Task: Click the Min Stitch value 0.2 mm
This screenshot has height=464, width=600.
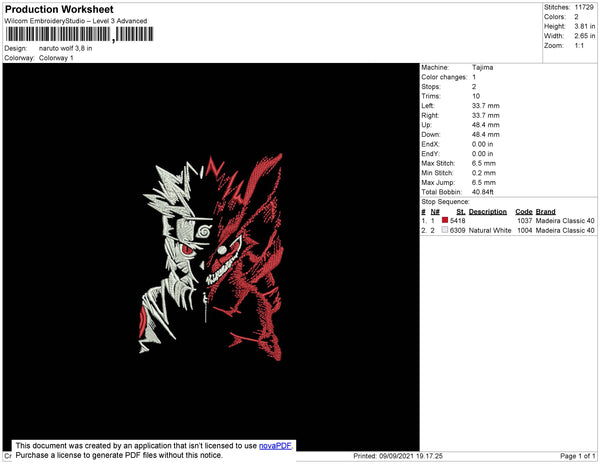Action: (x=484, y=173)
